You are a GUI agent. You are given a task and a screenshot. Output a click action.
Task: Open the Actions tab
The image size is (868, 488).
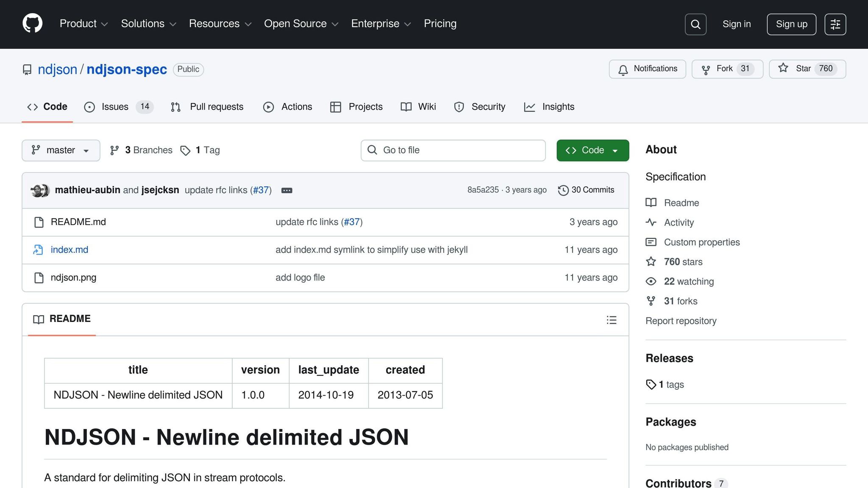tap(287, 107)
